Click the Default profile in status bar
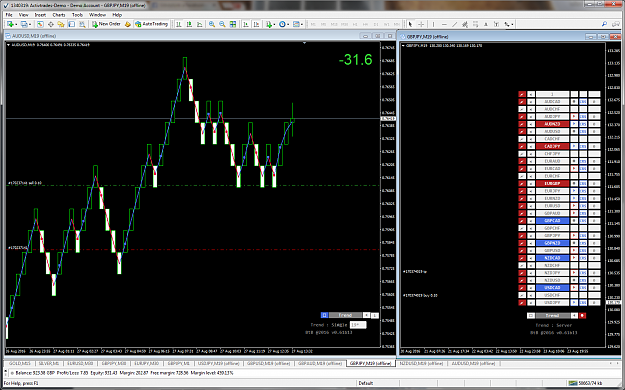The height and width of the screenshot is (390, 625). click(x=366, y=383)
